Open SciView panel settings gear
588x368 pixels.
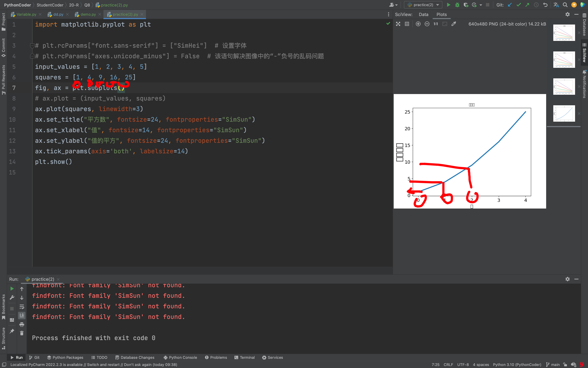567,14
